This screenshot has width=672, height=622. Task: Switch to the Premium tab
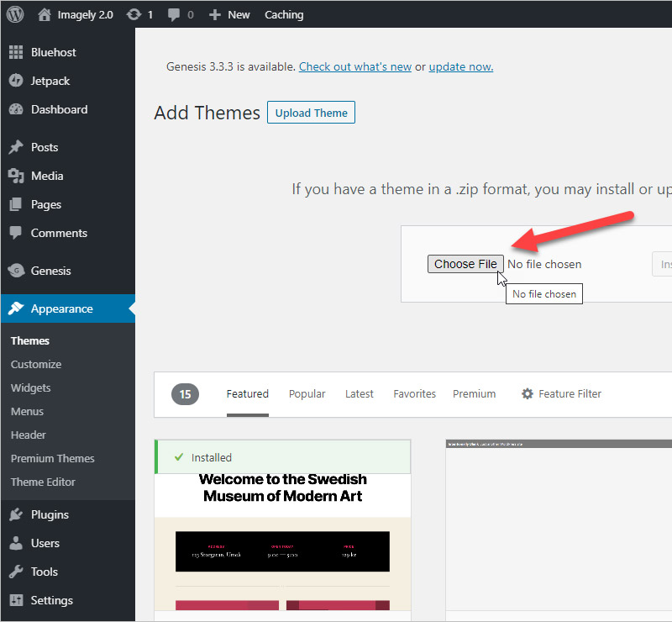click(474, 393)
